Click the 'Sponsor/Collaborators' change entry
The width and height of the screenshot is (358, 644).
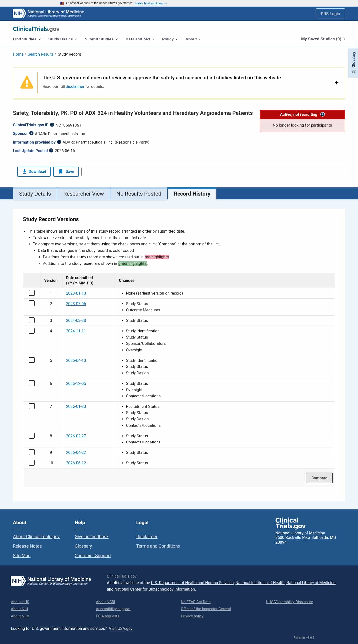coord(146,344)
